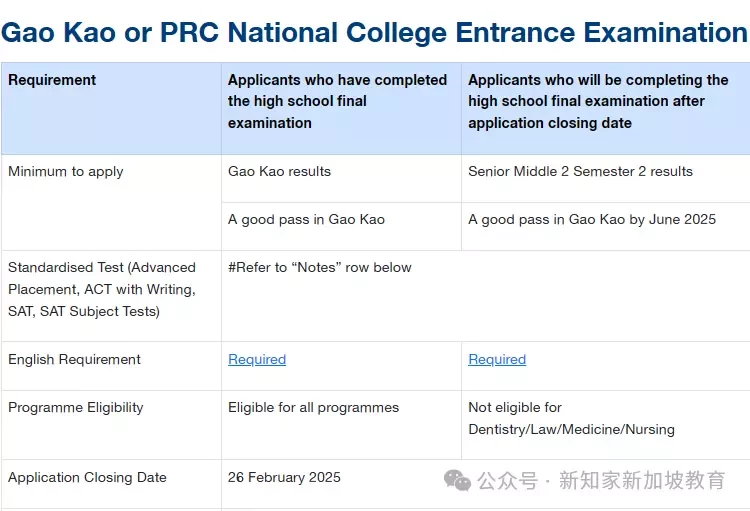Screen dimensions: 750x511
Task: Click 'Senior Middle 2 Semester 2 results' cell
Action: 580,171
